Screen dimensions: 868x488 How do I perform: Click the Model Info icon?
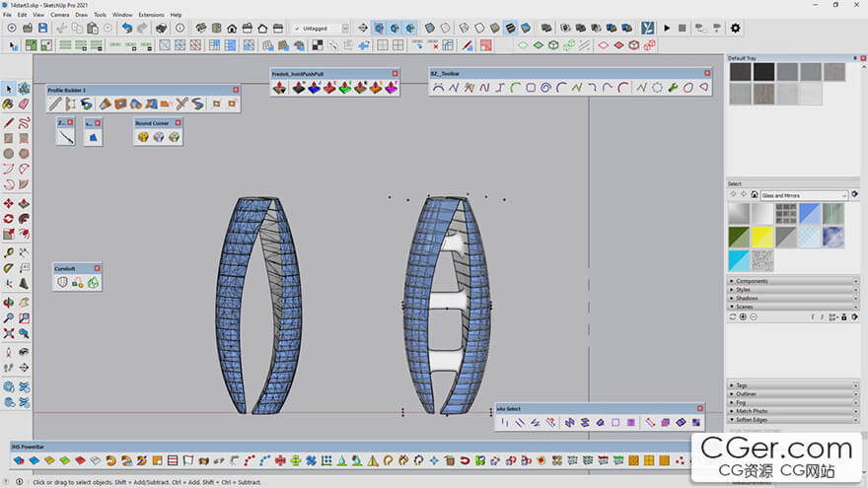tap(179, 29)
